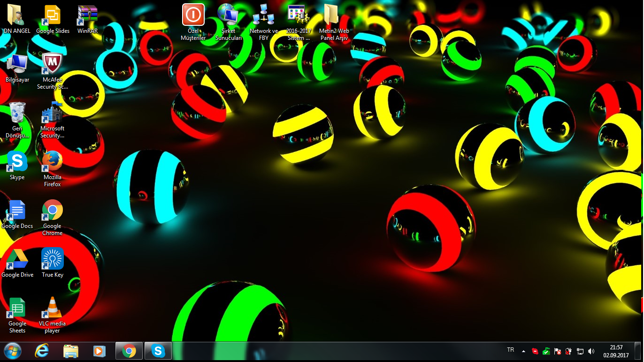Show hidden system tray icons
This screenshot has width=644, height=362.
[x=524, y=351]
